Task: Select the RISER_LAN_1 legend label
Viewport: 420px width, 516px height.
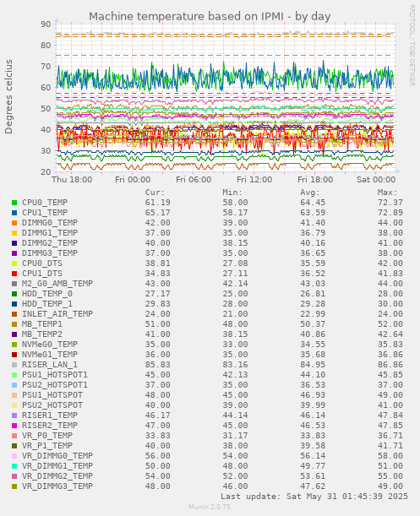Action: pos(50,365)
